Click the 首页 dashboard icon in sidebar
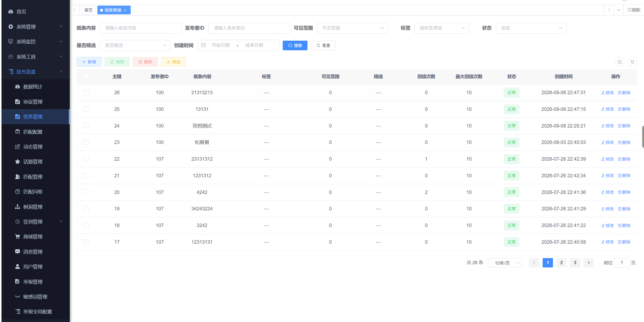Screen dimensions: 644x322 coord(11,12)
